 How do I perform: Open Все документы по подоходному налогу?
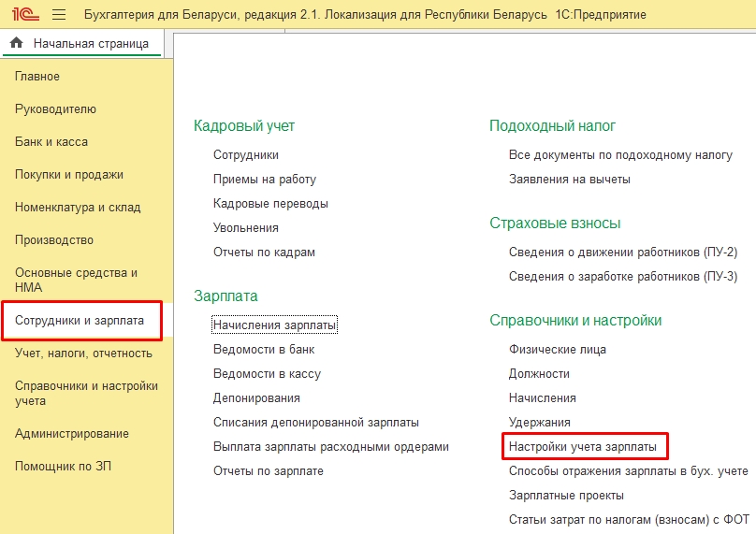620,155
